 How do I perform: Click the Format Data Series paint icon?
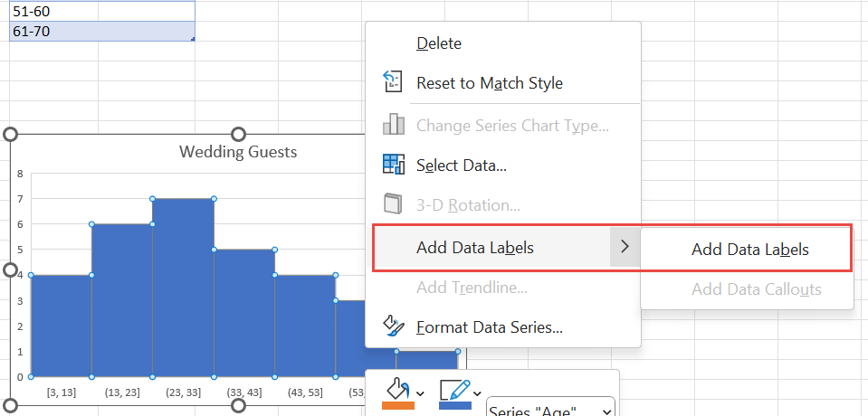394,326
